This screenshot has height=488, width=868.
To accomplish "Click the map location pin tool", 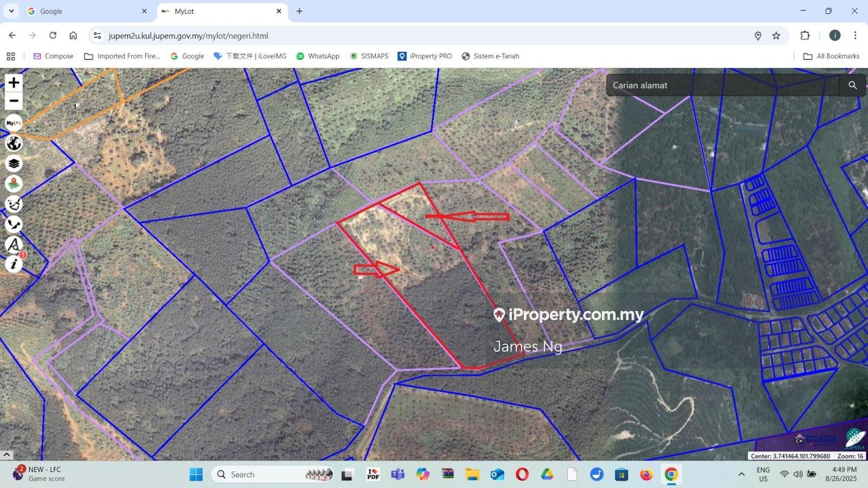I will tap(13, 184).
